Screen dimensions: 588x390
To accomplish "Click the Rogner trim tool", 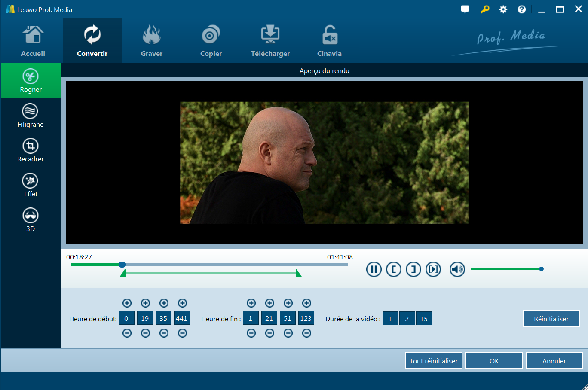I will [x=31, y=81].
